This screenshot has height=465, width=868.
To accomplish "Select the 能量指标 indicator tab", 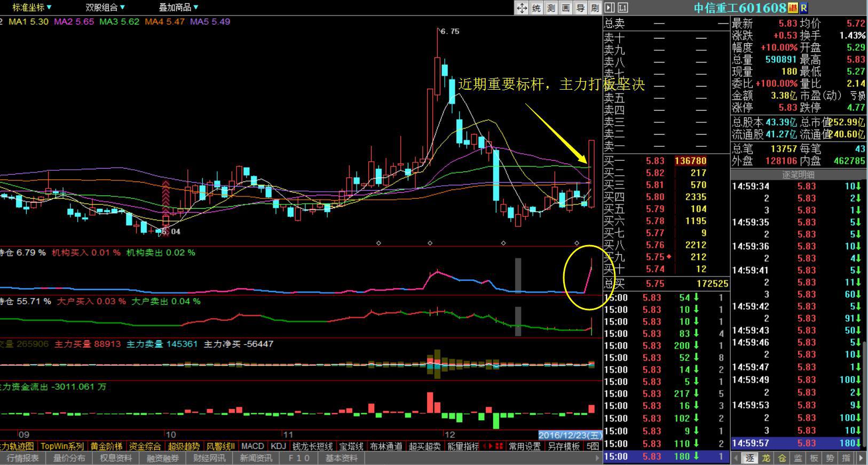I will [463, 446].
